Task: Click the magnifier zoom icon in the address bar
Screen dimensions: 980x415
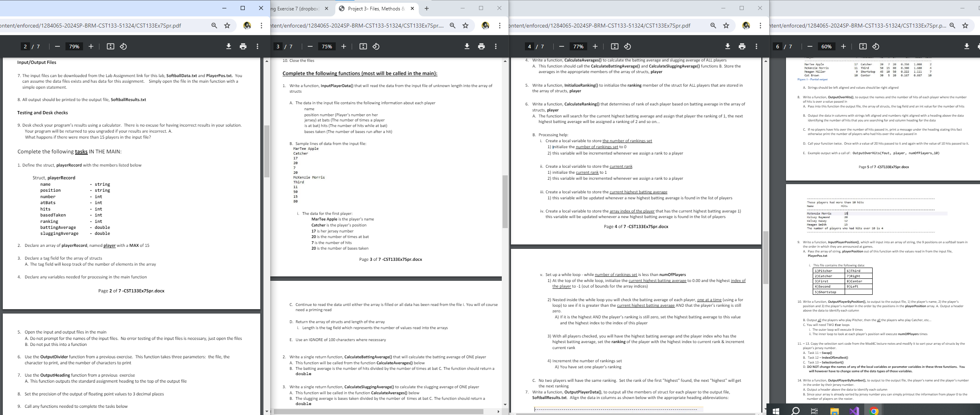Action: click(214, 25)
